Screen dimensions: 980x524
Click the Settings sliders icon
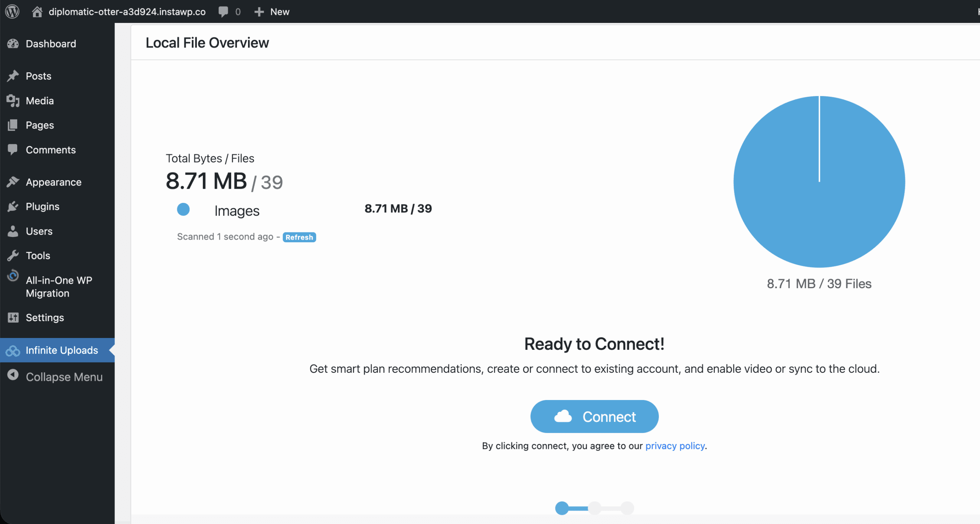[x=13, y=318]
